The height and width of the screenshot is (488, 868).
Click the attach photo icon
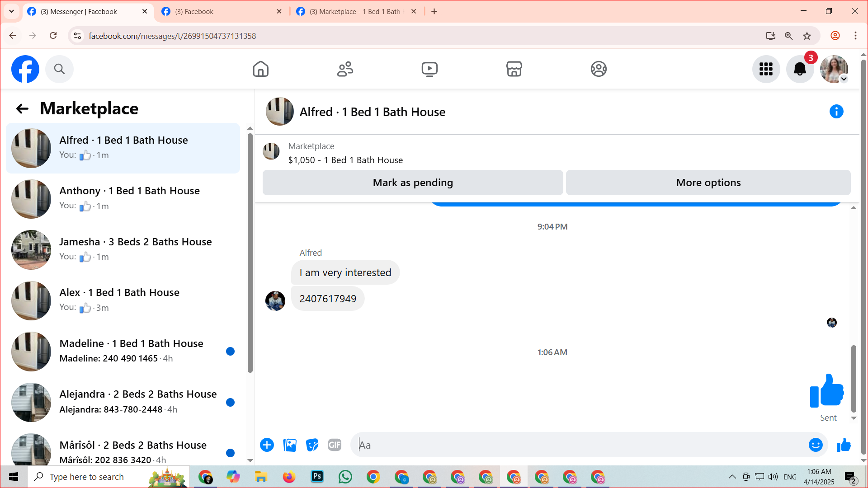pos(290,445)
